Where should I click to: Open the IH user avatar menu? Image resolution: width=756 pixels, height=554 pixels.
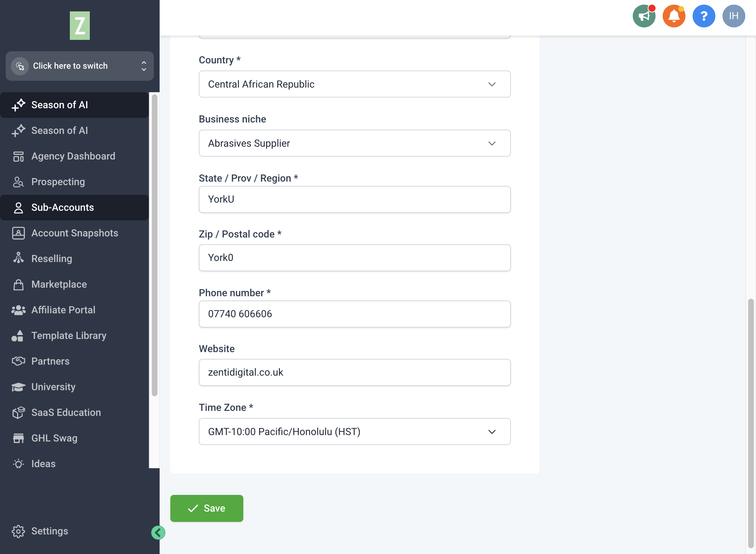tap(734, 16)
